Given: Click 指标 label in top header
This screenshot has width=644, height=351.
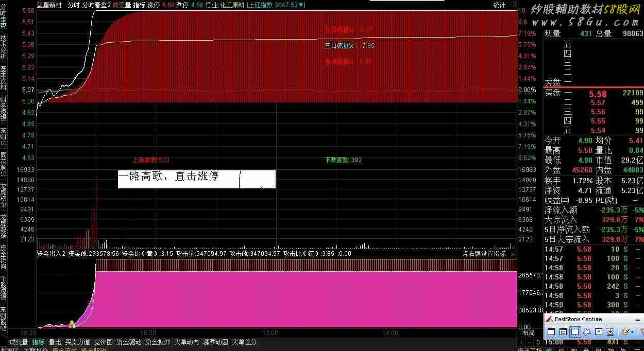Looking at the screenshot, I should tap(139, 5).
